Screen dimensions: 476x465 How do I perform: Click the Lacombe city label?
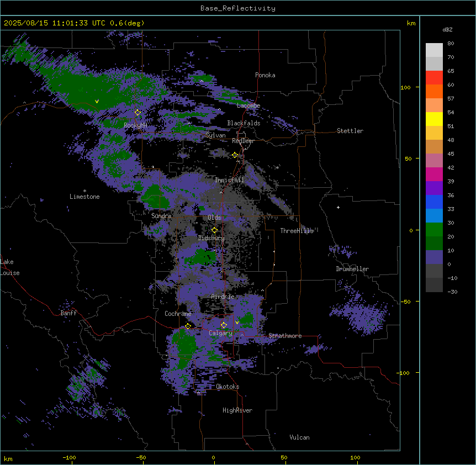[248, 105]
